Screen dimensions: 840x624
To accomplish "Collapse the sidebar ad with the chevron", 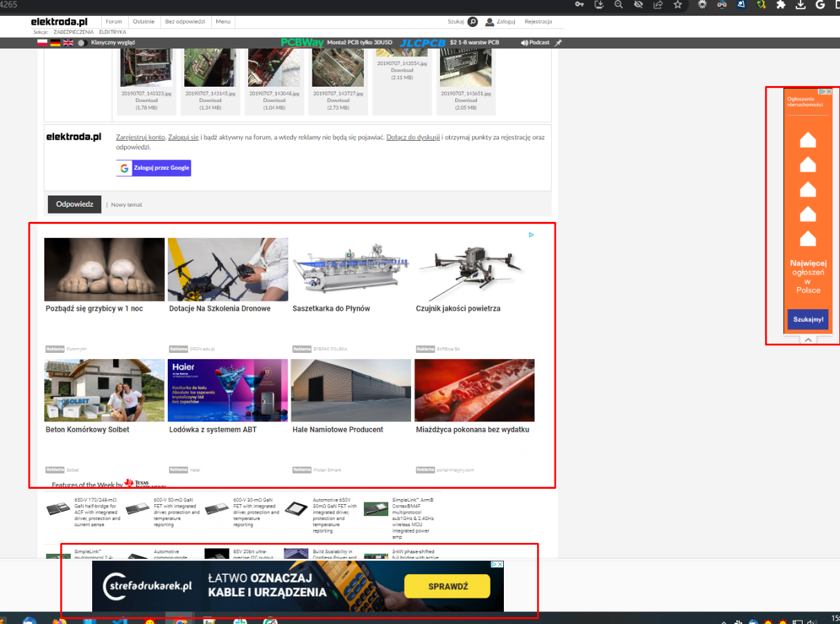I will coord(808,340).
